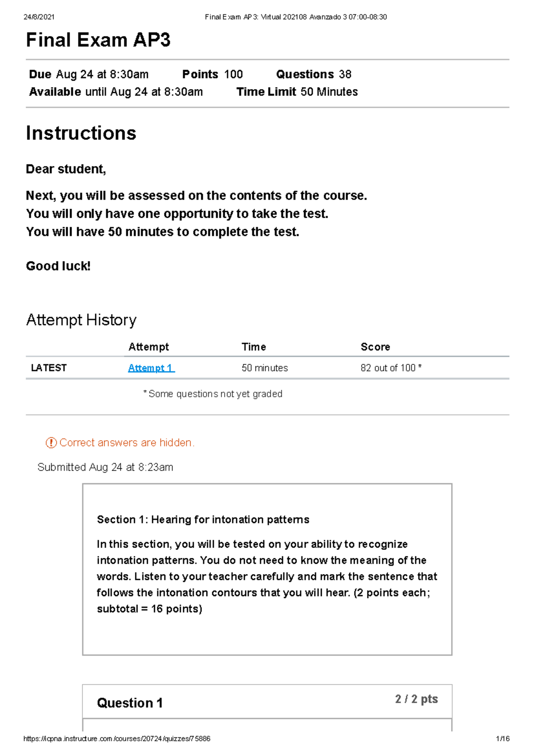The image size is (534, 756).
Task: Click the Section 1 intonation title
Action: point(203,520)
